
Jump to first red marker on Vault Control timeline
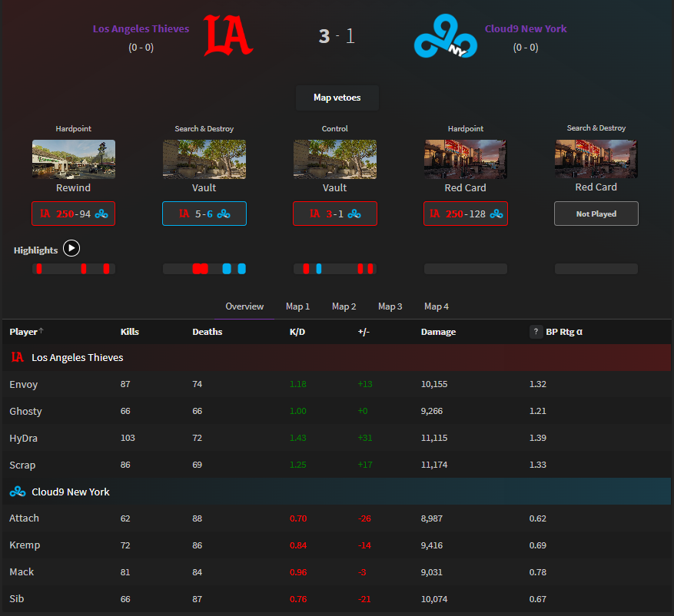click(x=306, y=269)
